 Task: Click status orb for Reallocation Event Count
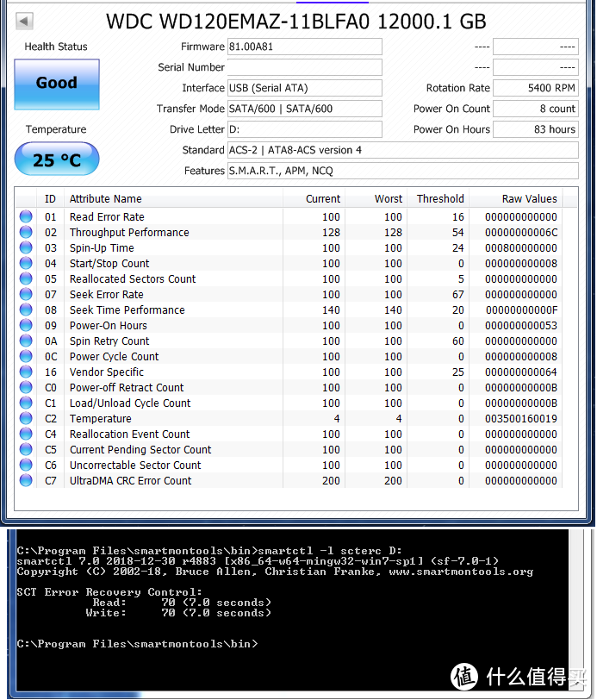pyautogui.click(x=26, y=434)
